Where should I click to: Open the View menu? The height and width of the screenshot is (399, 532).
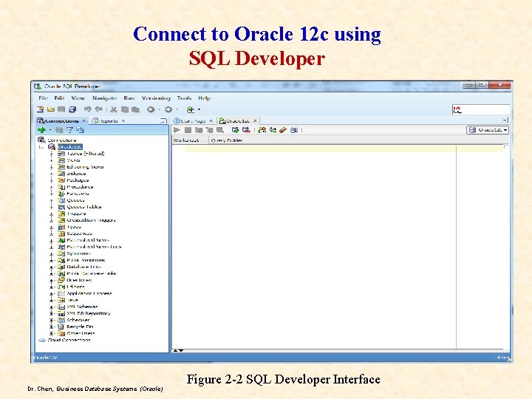pos(78,98)
